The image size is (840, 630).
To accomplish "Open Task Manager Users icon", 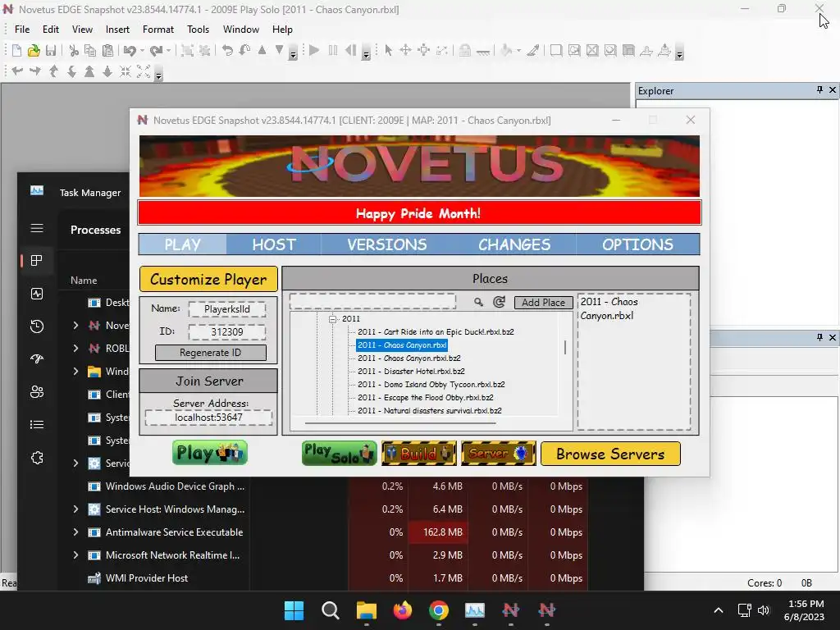I will (37, 391).
